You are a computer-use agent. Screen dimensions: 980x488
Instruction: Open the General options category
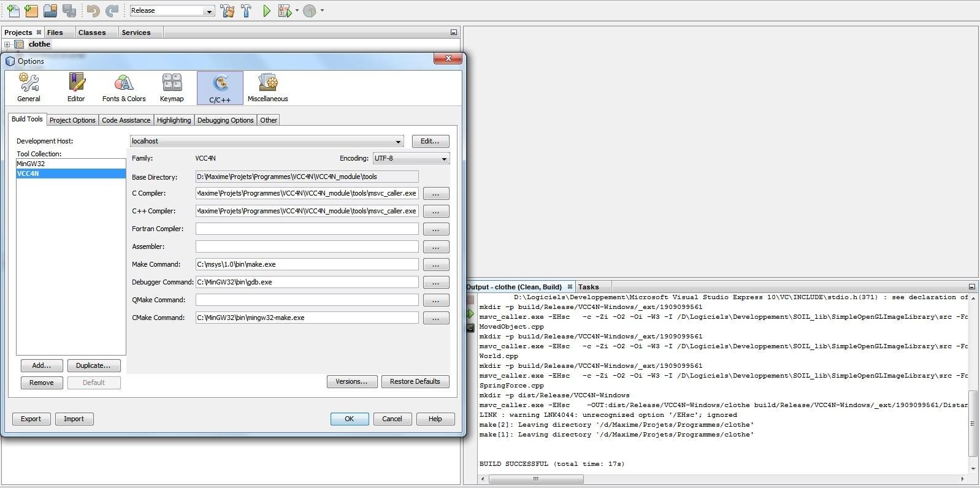coord(29,88)
